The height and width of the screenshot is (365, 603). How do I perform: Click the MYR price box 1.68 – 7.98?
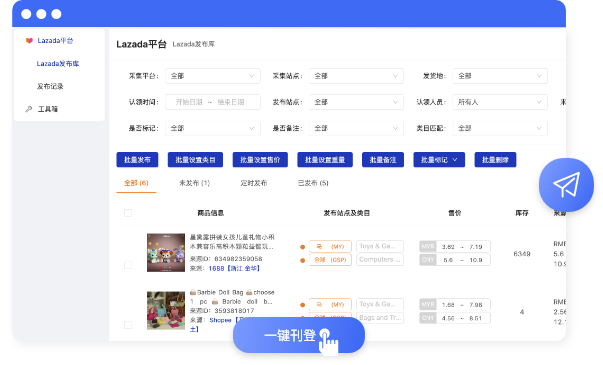click(x=455, y=305)
